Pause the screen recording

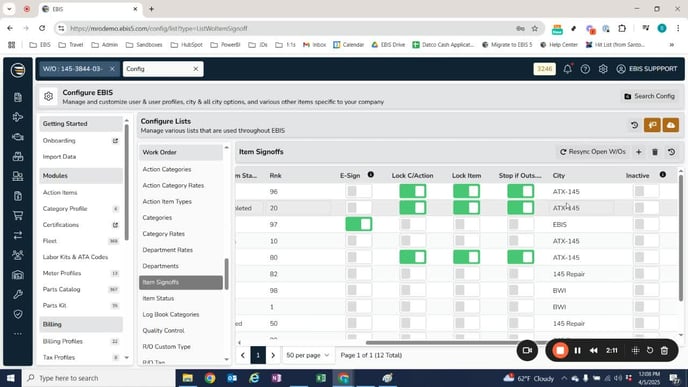[577, 350]
